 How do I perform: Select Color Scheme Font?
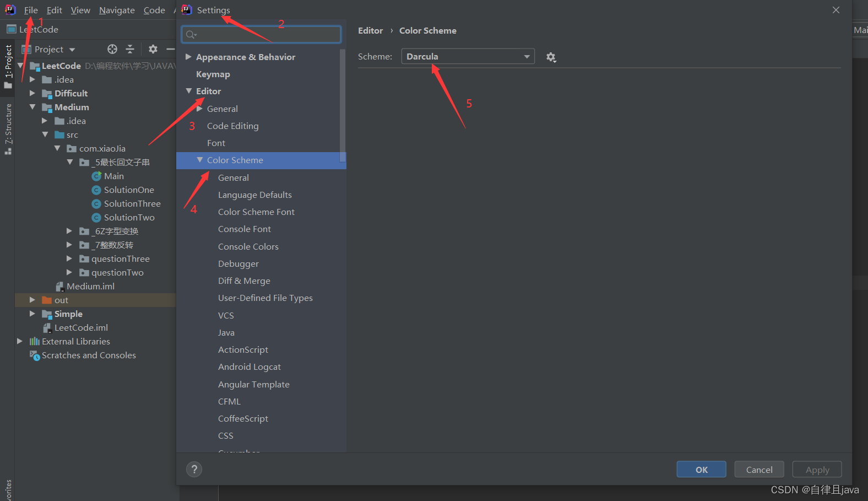coord(256,212)
